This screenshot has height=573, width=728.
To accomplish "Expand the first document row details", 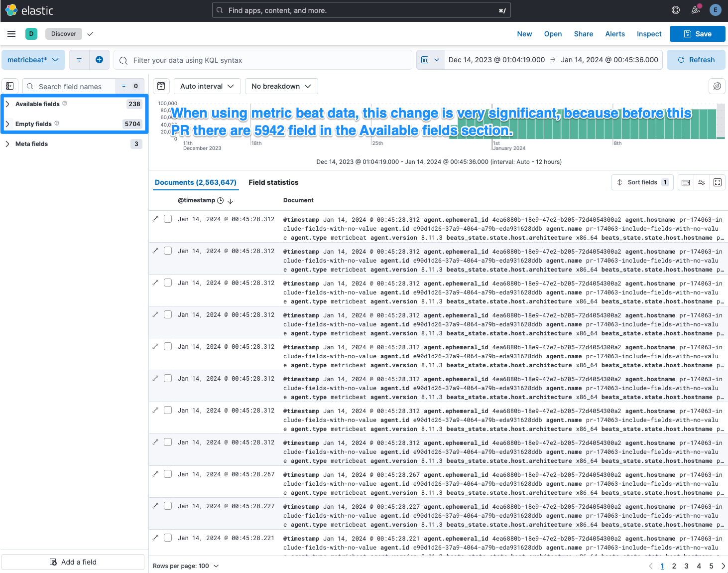I will click(x=155, y=219).
